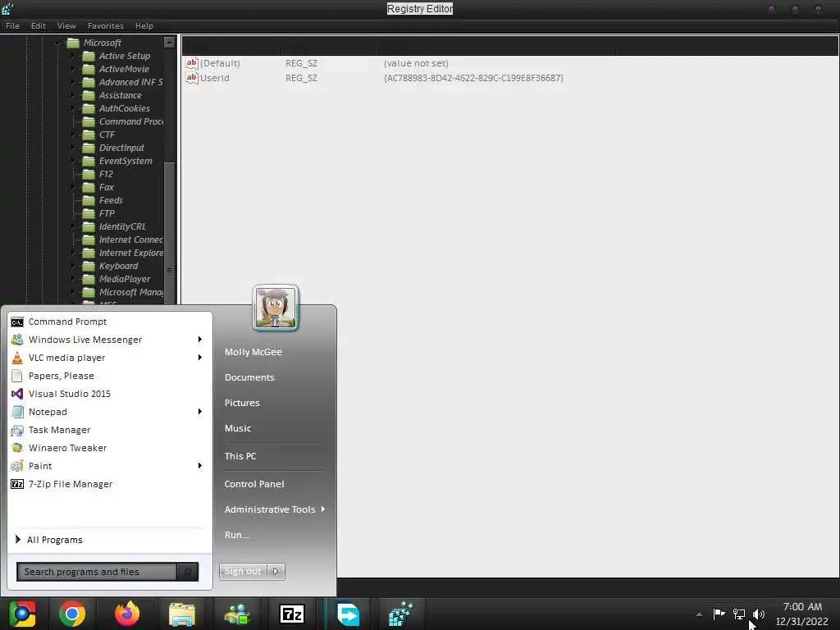The image size is (840, 630).
Task: Expand Notepad jump list arrow
Action: click(200, 412)
